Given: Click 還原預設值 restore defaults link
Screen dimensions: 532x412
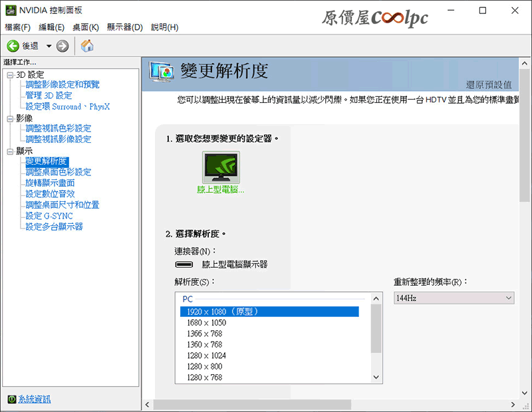Looking at the screenshot, I should (x=489, y=85).
